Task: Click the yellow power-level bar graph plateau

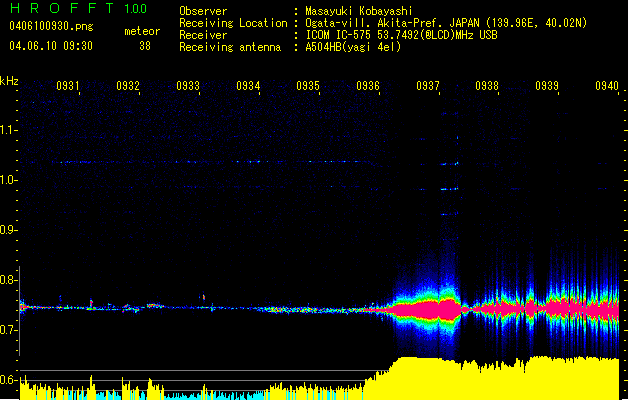Action: tap(493, 379)
